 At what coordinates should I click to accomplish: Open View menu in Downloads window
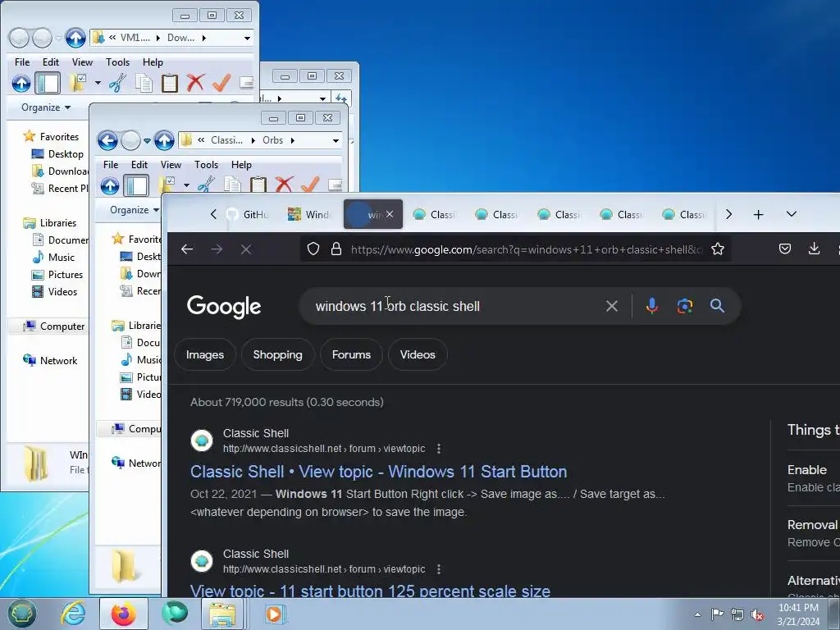tap(83, 62)
